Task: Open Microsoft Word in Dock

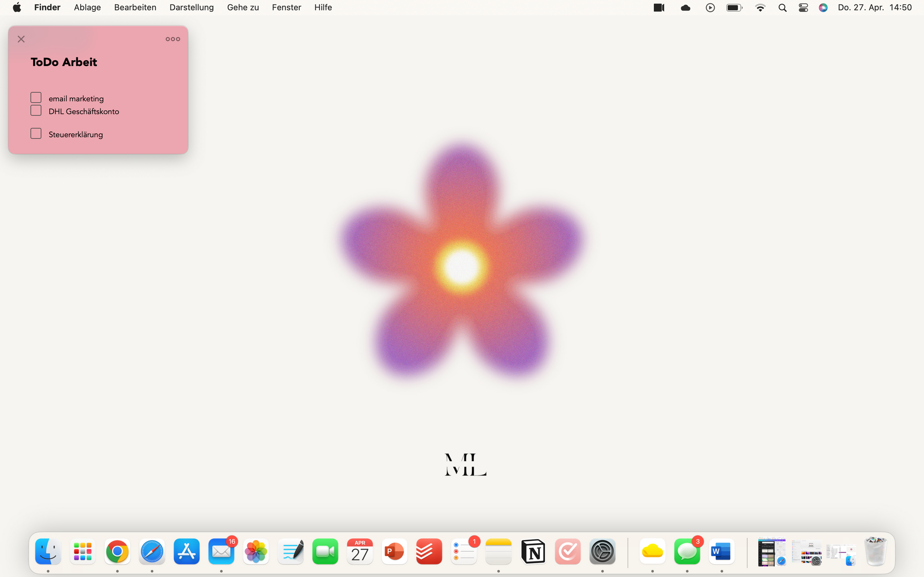Action: [x=721, y=551]
